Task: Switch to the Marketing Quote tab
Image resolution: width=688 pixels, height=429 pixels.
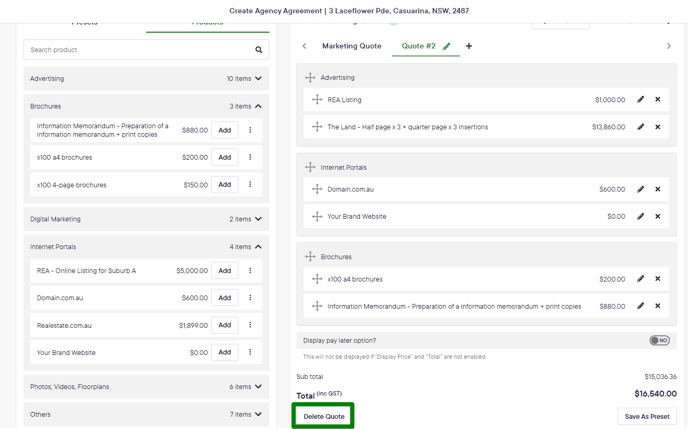Action: pyautogui.click(x=351, y=46)
